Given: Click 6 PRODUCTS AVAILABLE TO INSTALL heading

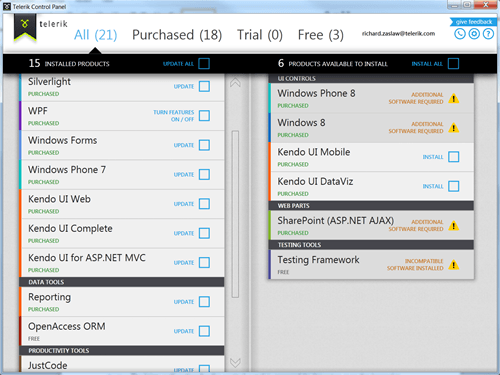Looking at the screenshot, I should [x=333, y=63].
